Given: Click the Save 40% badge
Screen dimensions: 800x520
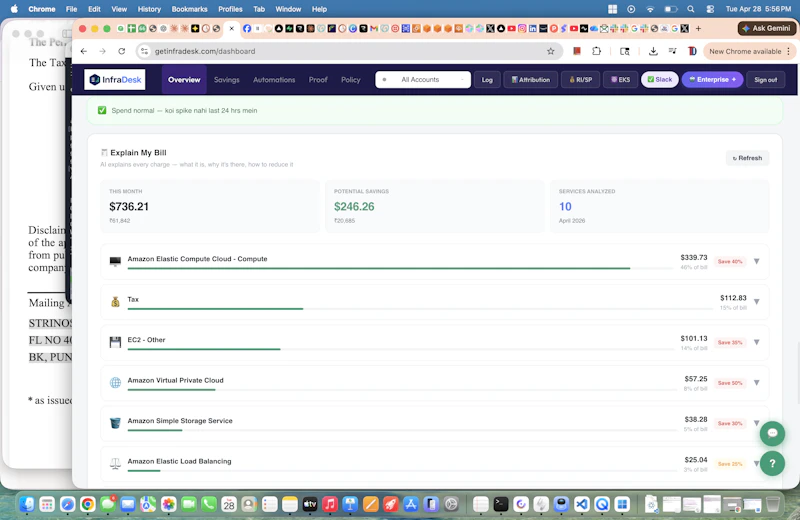Looking at the screenshot, I should (x=730, y=261).
